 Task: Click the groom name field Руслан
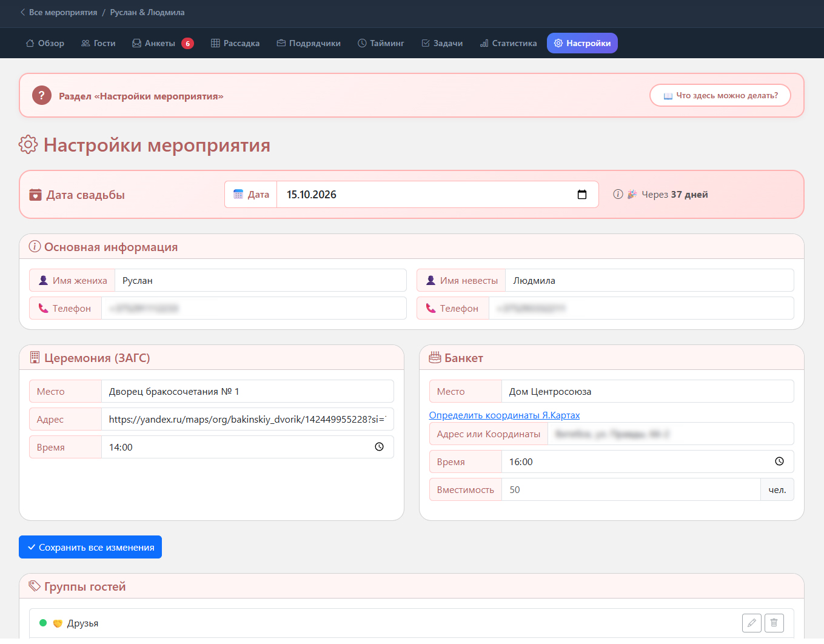click(x=261, y=280)
